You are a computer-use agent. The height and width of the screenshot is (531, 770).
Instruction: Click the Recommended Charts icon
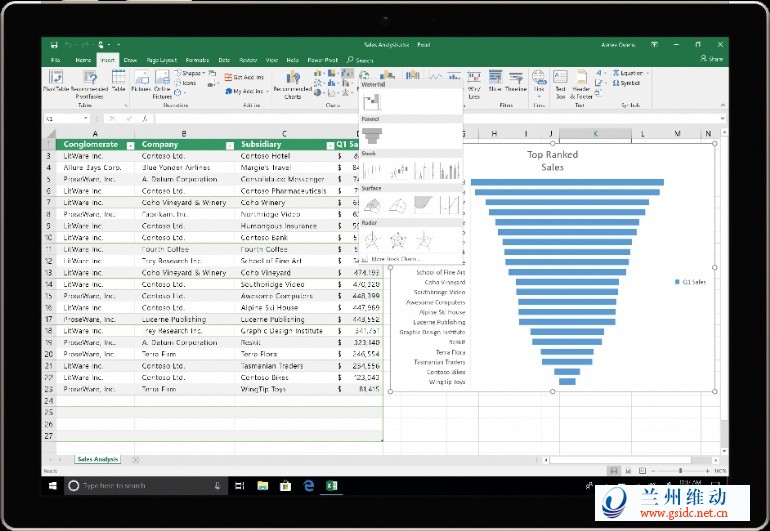coord(292,83)
